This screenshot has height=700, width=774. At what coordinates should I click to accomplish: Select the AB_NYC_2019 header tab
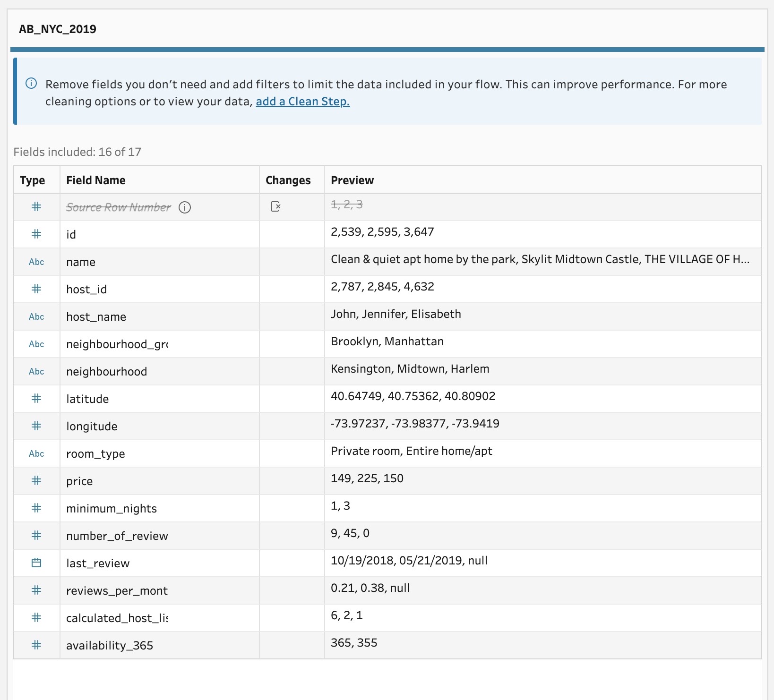point(57,28)
